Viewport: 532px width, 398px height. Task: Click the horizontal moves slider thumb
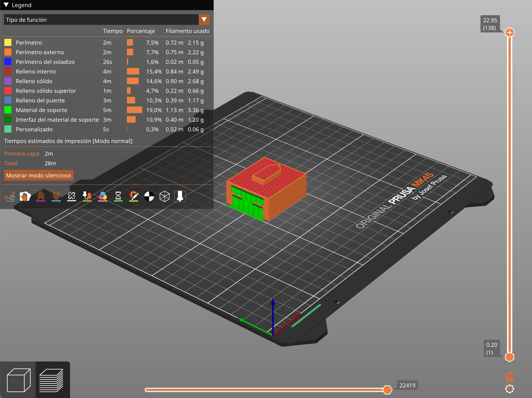[x=387, y=390]
